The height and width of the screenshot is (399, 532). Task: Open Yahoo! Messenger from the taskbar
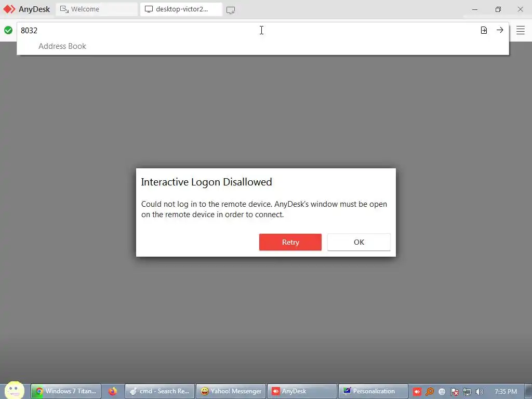(x=231, y=391)
